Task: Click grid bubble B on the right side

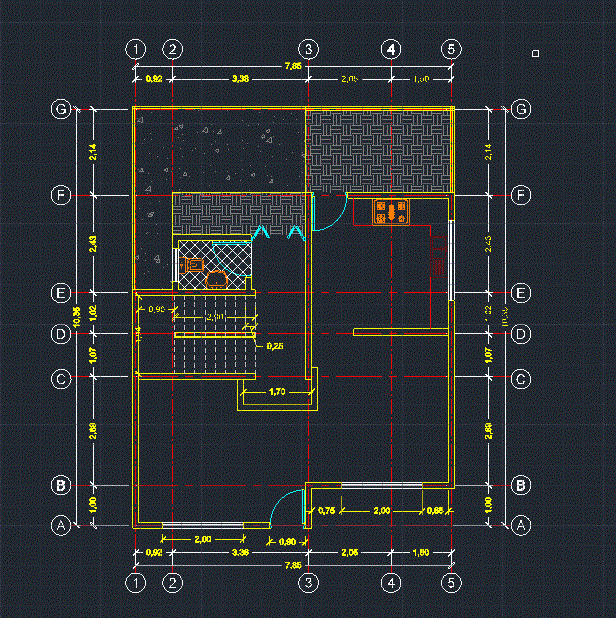Action: coord(521,485)
